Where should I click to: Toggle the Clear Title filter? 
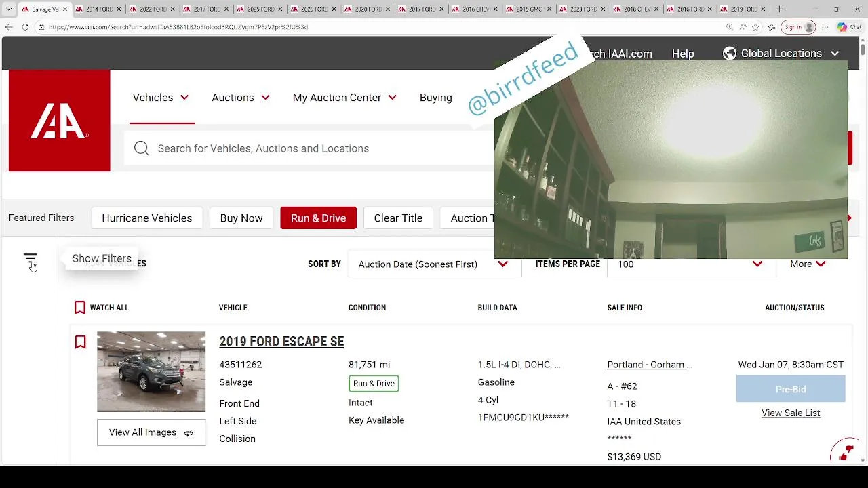(x=398, y=218)
